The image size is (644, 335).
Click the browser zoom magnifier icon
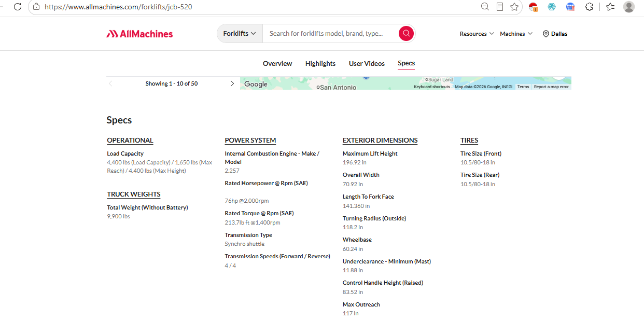click(x=485, y=7)
